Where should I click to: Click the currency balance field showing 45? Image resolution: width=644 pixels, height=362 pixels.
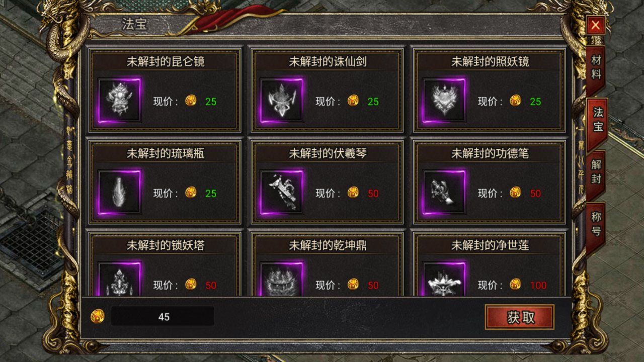coord(163,316)
